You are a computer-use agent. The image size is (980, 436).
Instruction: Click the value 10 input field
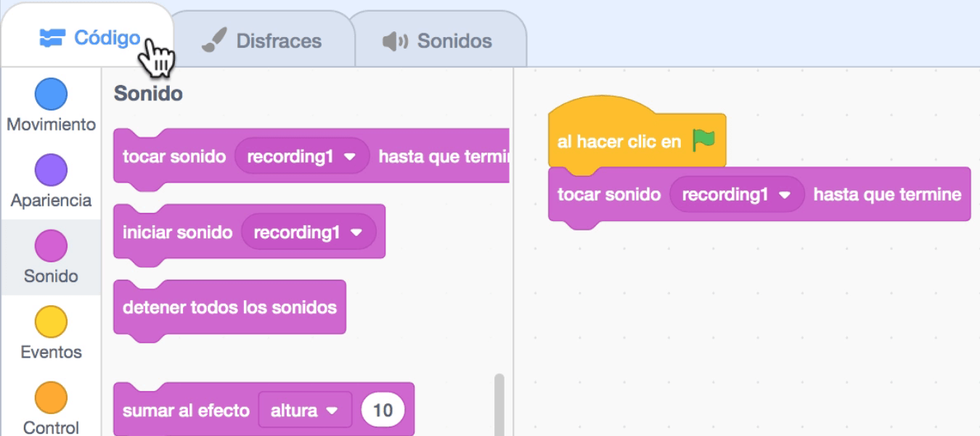tap(383, 411)
